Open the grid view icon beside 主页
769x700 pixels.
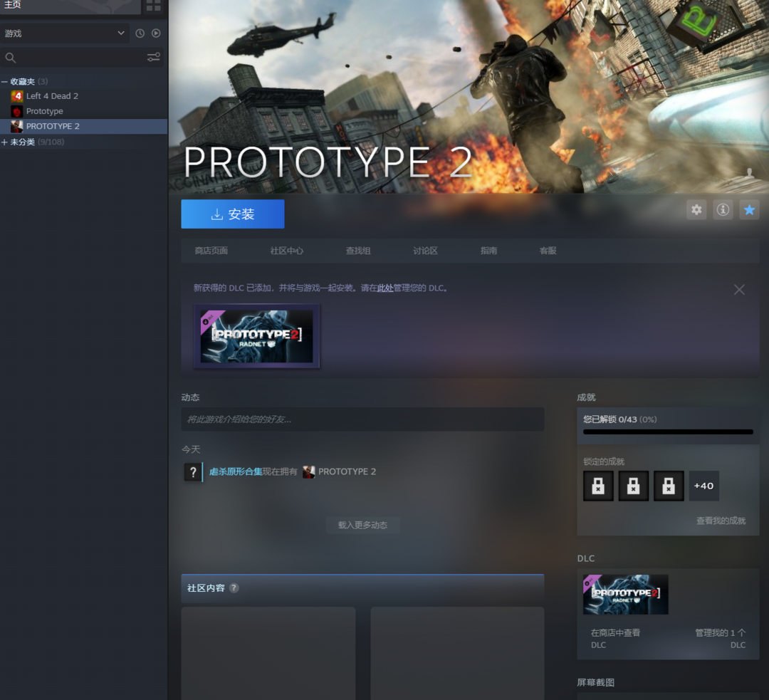coord(153,6)
